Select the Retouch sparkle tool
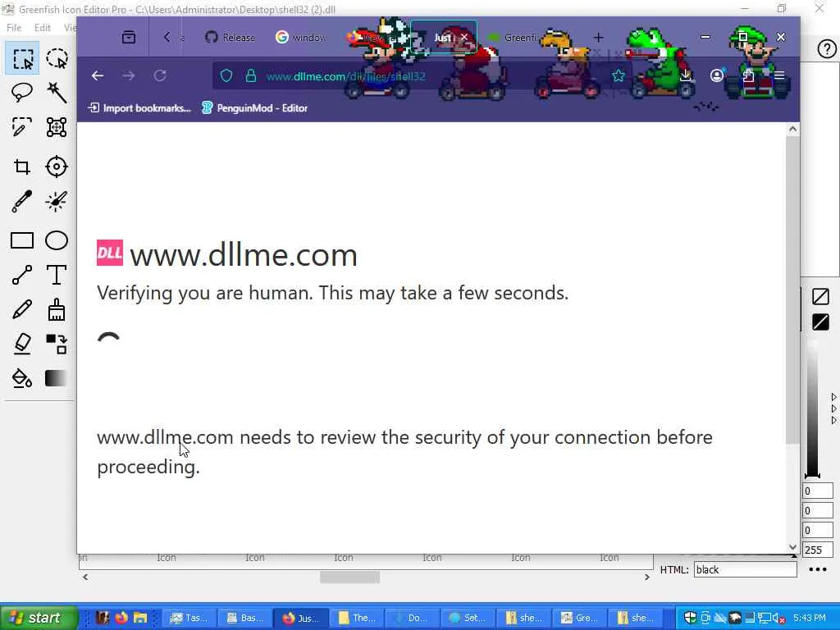Screen dimensions: 840x630 (x=57, y=202)
